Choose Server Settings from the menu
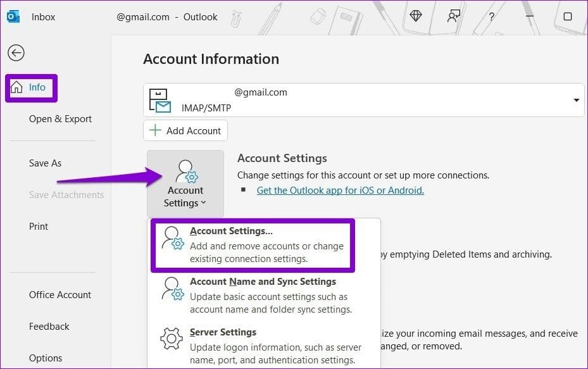 tap(224, 332)
